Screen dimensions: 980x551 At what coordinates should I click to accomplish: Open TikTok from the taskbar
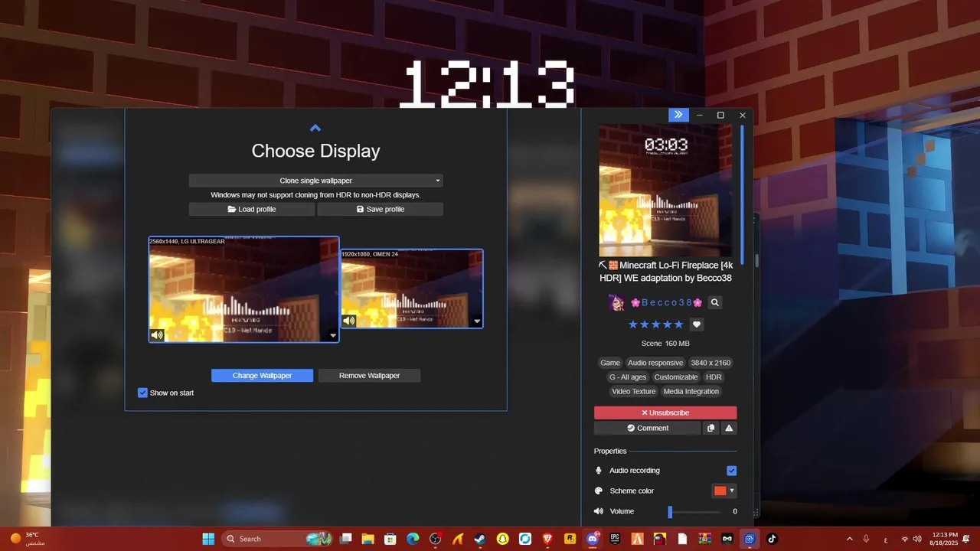click(772, 539)
